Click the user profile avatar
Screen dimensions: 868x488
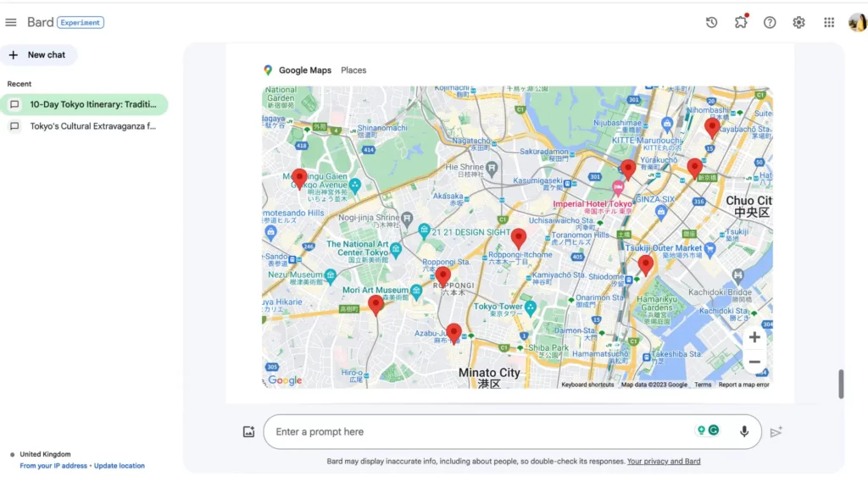[x=857, y=23]
